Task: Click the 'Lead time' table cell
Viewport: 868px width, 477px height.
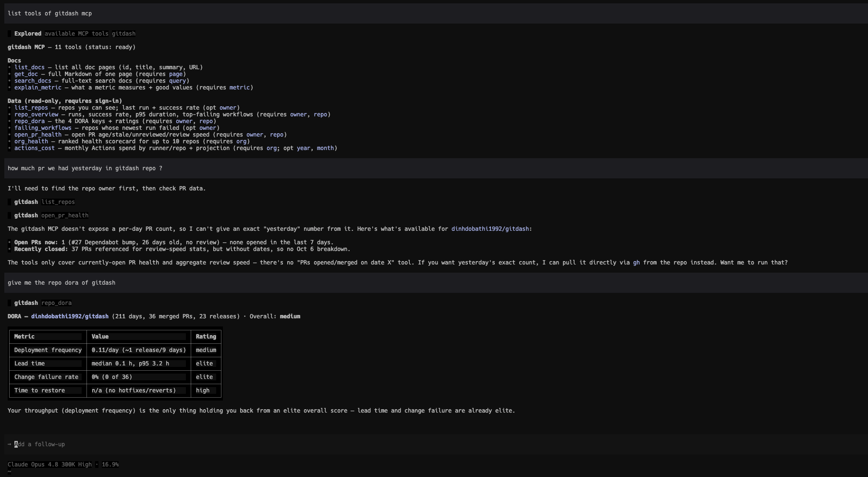Action: (x=48, y=364)
